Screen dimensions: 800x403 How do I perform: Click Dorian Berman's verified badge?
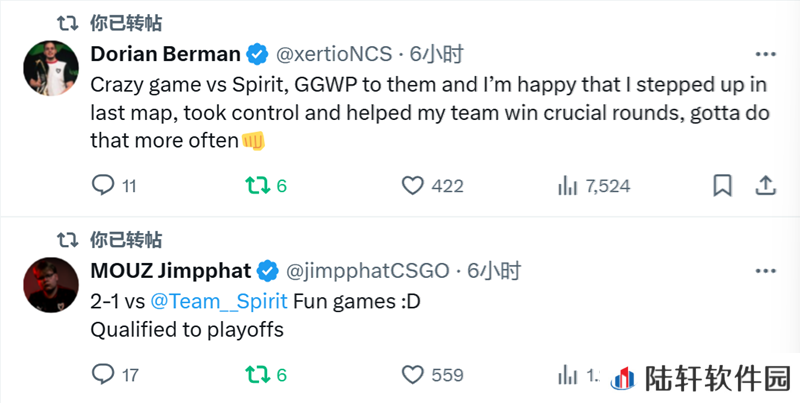pyautogui.click(x=257, y=53)
